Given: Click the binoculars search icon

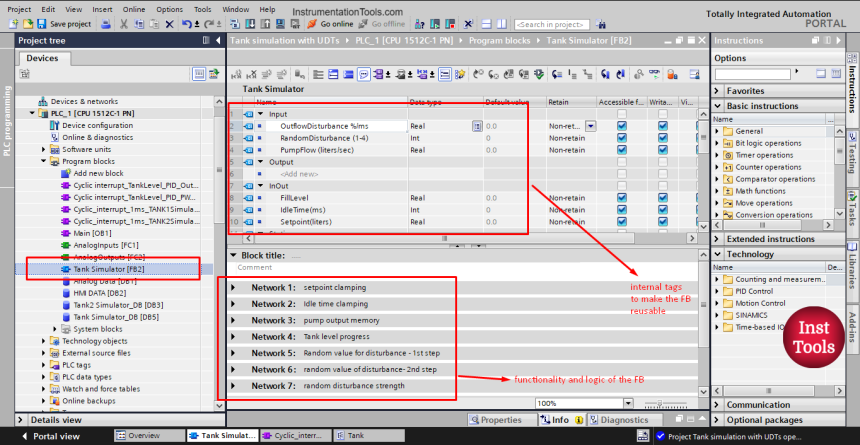Looking at the screenshot, I should [601, 24].
